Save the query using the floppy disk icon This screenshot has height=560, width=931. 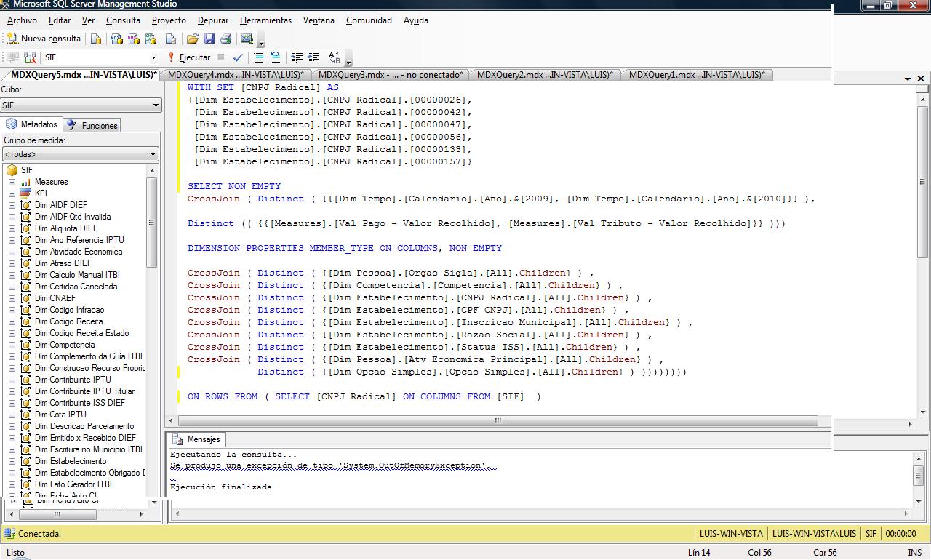coord(209,39)
